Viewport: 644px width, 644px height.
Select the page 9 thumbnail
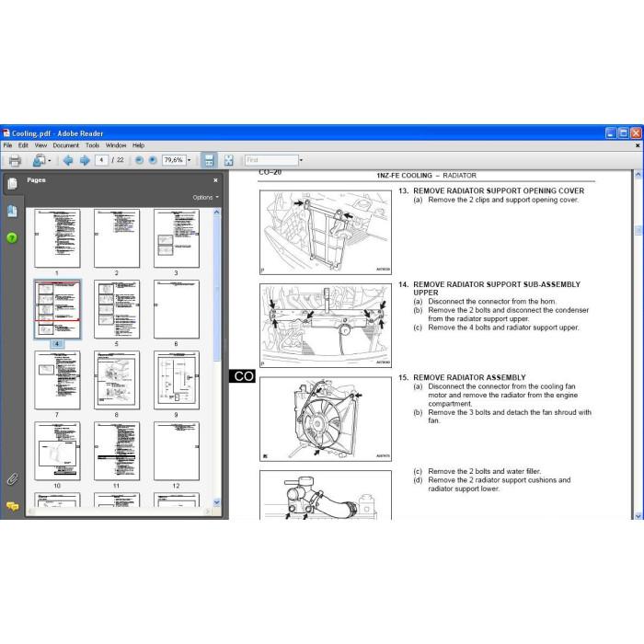[177, 380]
